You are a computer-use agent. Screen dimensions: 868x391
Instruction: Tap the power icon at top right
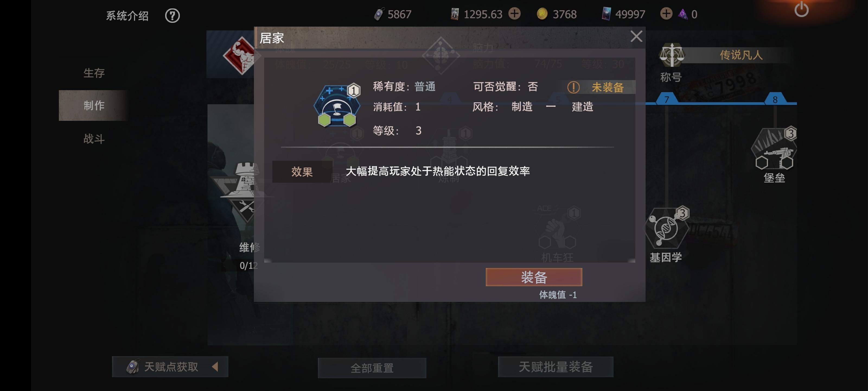(x=801, y=9)
